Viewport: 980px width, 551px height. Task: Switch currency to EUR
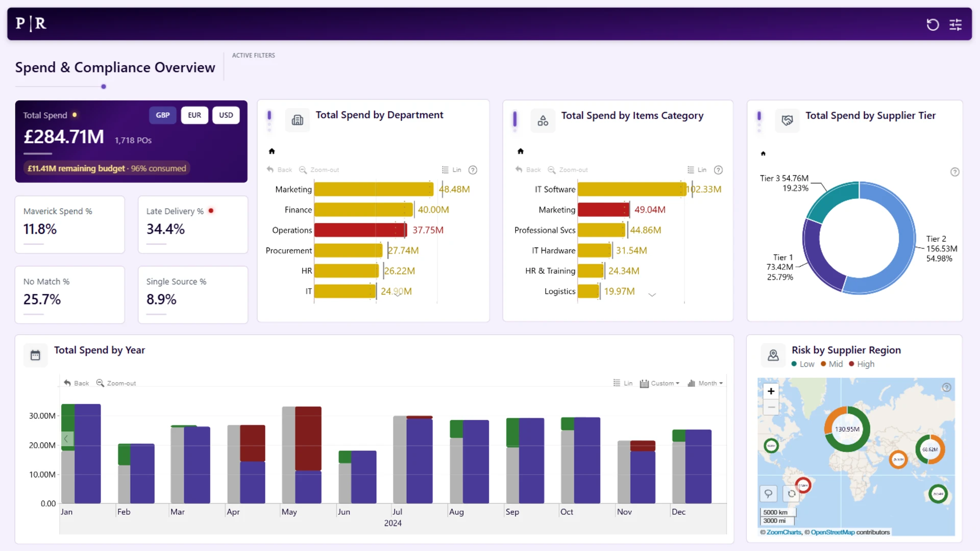194,115
